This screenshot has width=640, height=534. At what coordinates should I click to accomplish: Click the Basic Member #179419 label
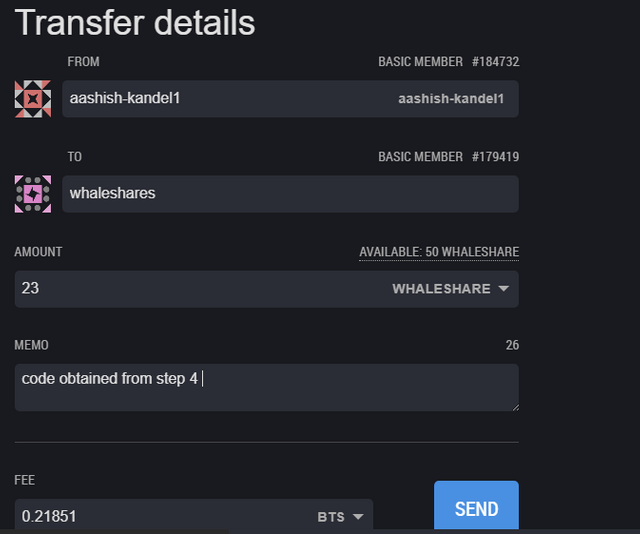[449, 157]
